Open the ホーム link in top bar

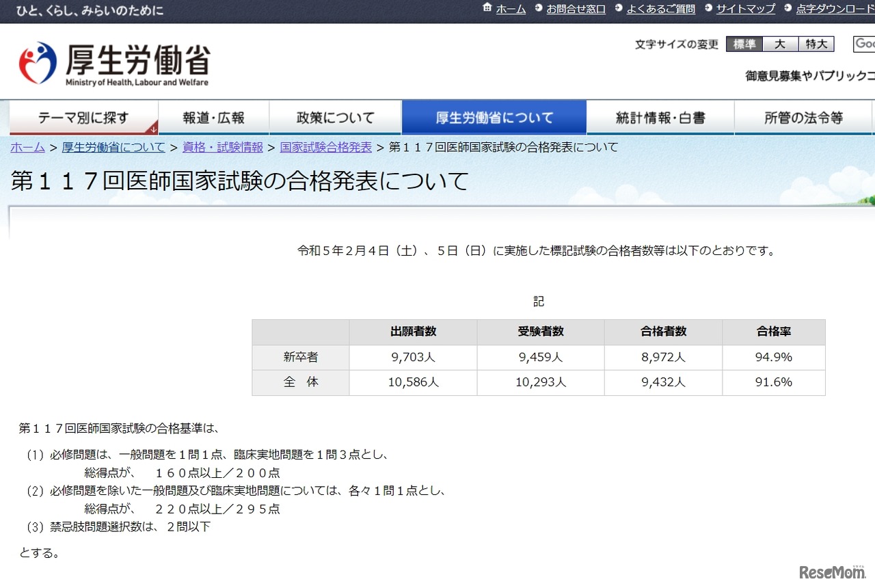pos(511,9)
